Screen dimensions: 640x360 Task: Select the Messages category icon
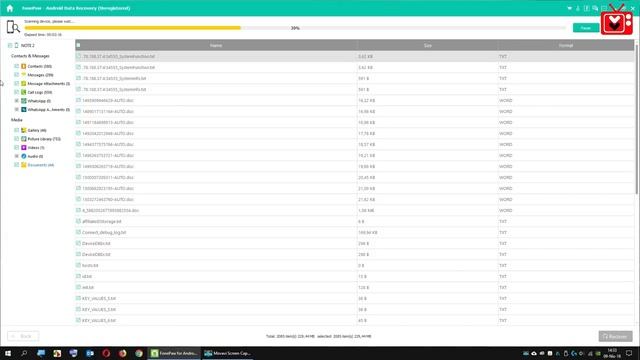coord(24,75)
